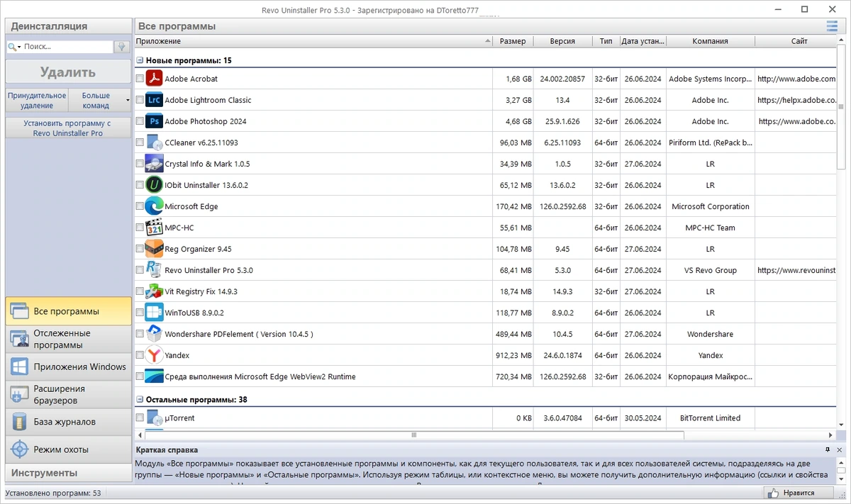Click the Wondershare PDFelement icon

point(154,334)
